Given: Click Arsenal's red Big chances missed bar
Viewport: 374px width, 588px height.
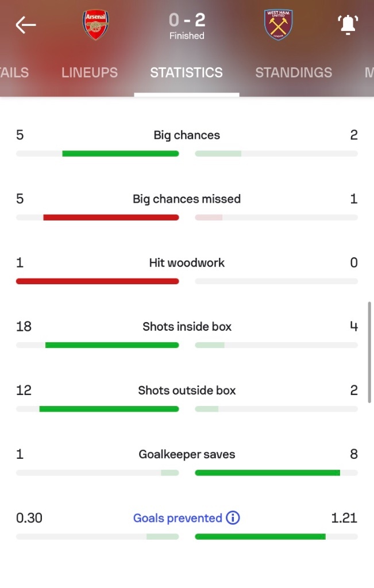Looking at the screenshot, I should pyautogui.click(x=111, y=217).
